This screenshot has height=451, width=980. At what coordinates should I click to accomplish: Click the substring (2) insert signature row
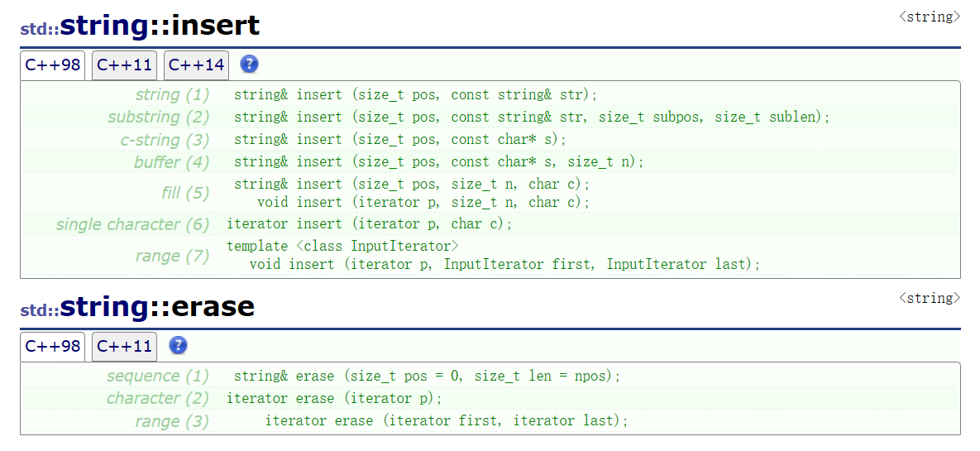click(x=531, y=117)
